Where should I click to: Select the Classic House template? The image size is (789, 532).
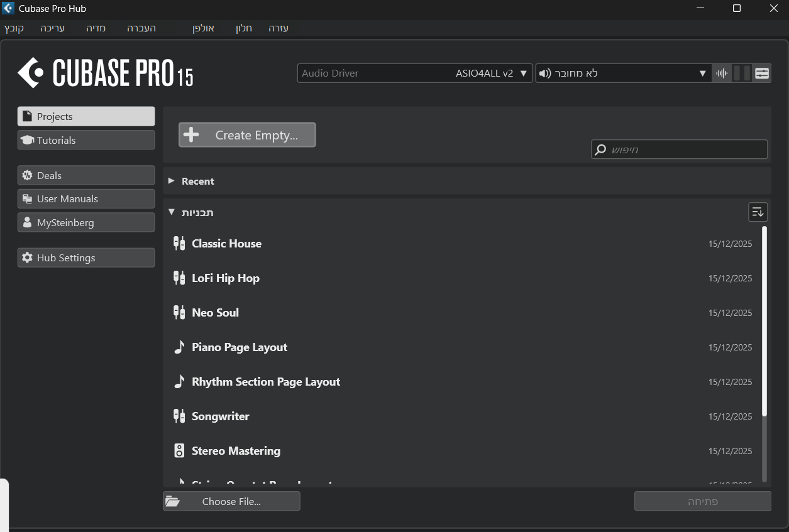pos(462,244)
